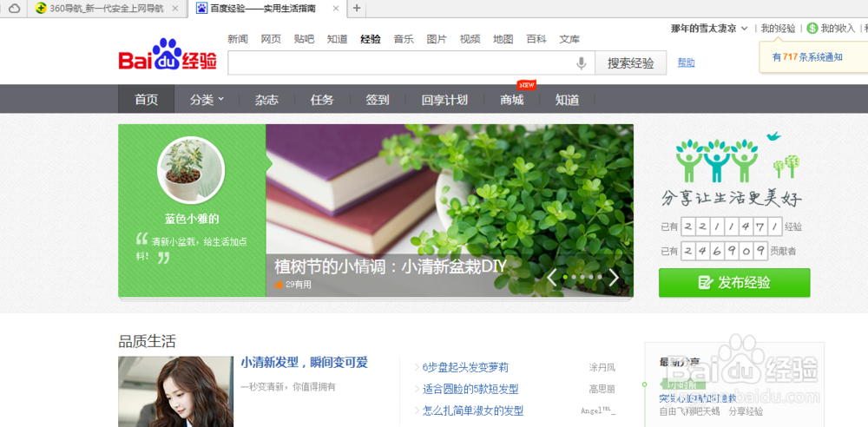Image resolution: width=868 pixels, height=427 pixels.
Task: Open the 杂志 navigation item
Action: tap(266, 100)
